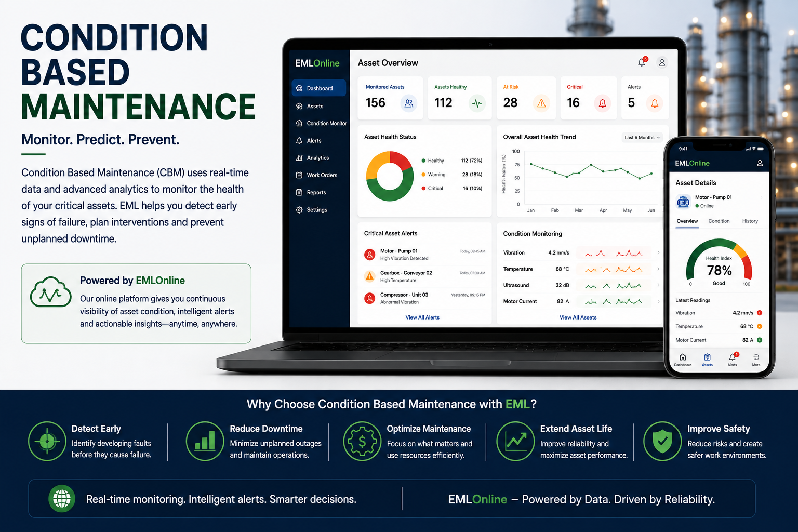798x532 pixels.
Task: Click the green Healthy legend dot
Action: (424, 161)
